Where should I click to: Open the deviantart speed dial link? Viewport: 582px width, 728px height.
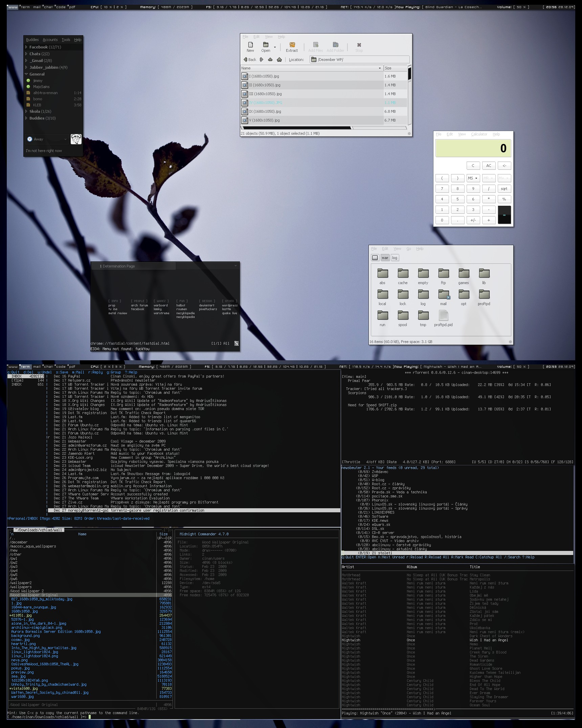(x=206, y=305)
